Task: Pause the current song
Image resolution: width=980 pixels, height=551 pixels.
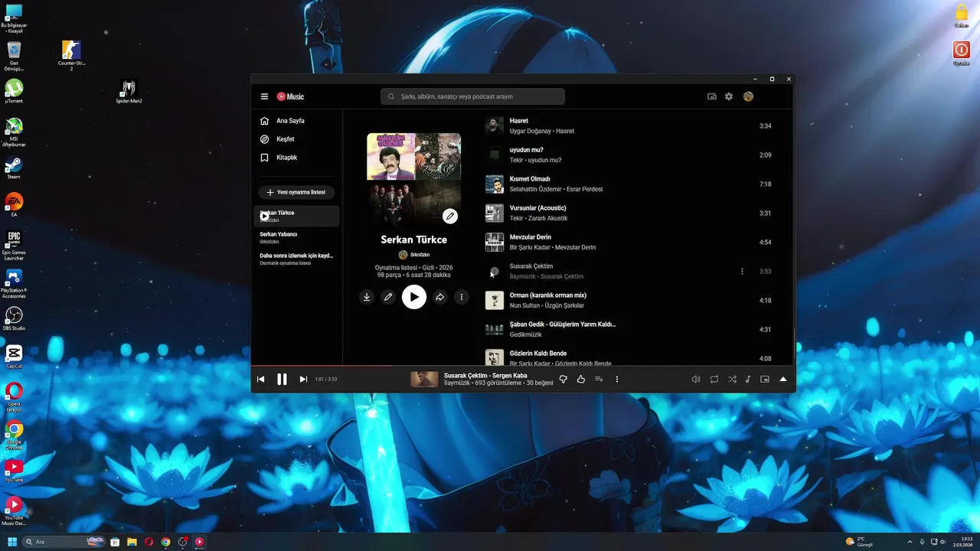Action: click(282, 379)
